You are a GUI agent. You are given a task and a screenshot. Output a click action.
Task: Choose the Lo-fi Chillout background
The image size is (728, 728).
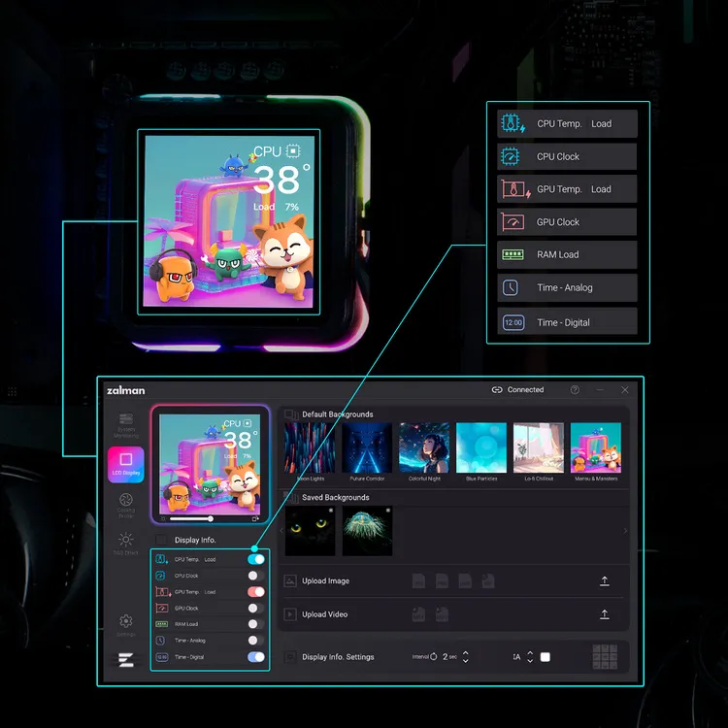point(539,448)
